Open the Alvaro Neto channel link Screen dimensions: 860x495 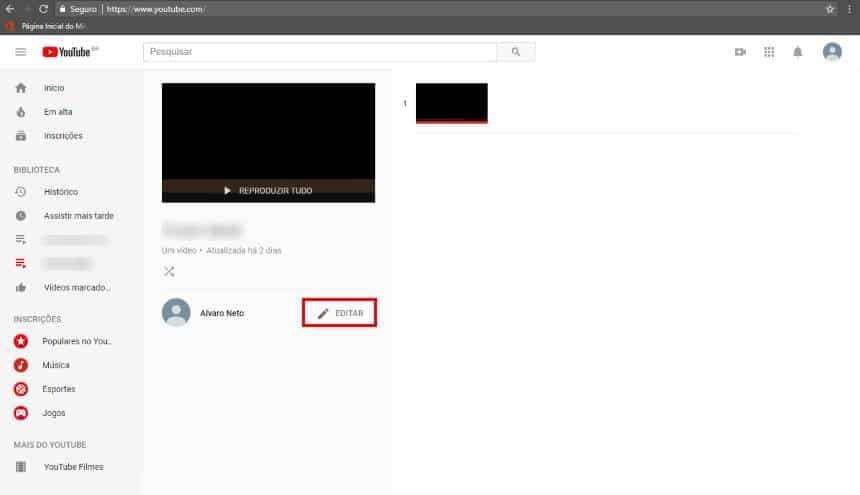[x=222, y=313]
